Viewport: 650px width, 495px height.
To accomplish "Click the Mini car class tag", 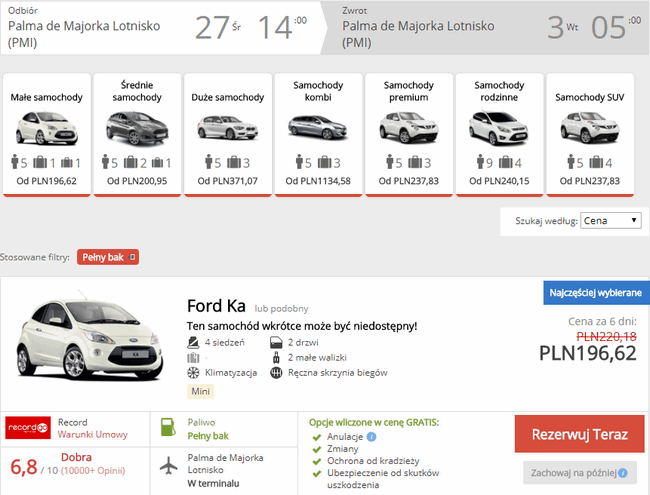I will coord(201,391).
